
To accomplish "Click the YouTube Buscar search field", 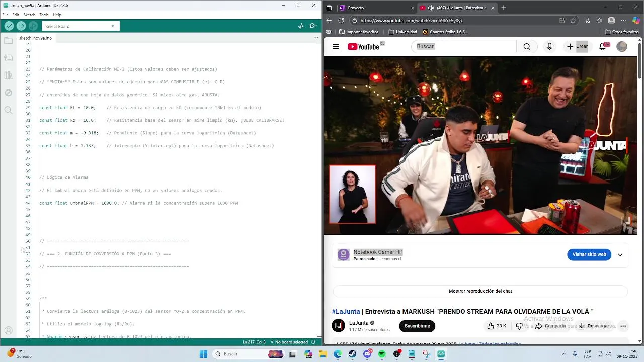I will (464, 46).
